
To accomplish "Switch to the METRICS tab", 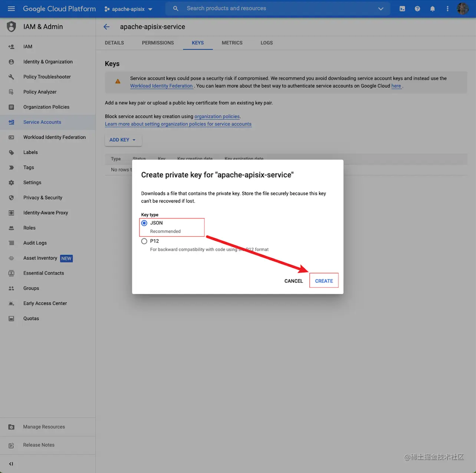I will pos(232,43).
